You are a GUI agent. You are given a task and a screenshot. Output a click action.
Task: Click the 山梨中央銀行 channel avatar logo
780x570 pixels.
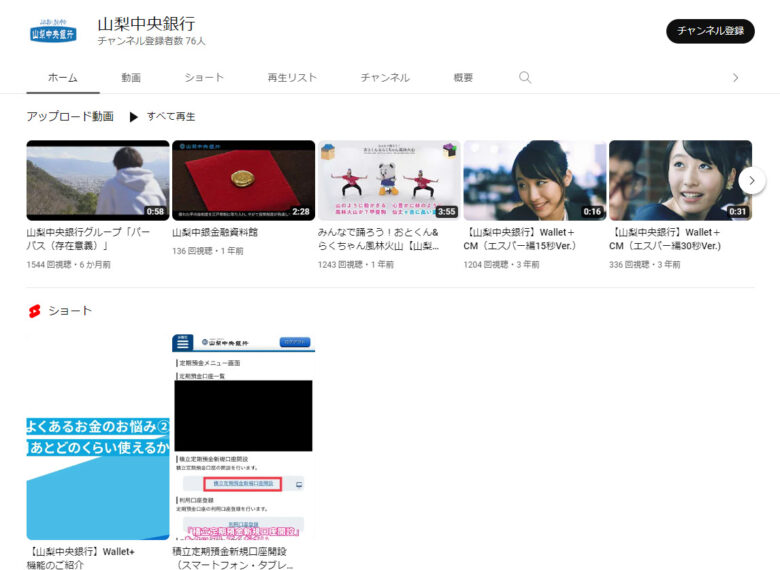point(53,31)
